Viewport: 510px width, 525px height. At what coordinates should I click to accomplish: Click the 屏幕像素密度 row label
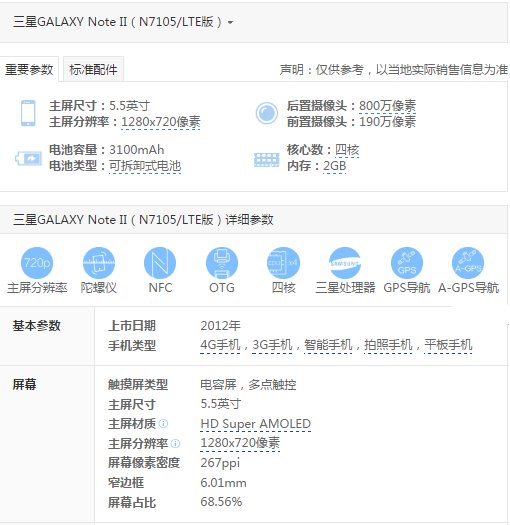pos(144,463)
